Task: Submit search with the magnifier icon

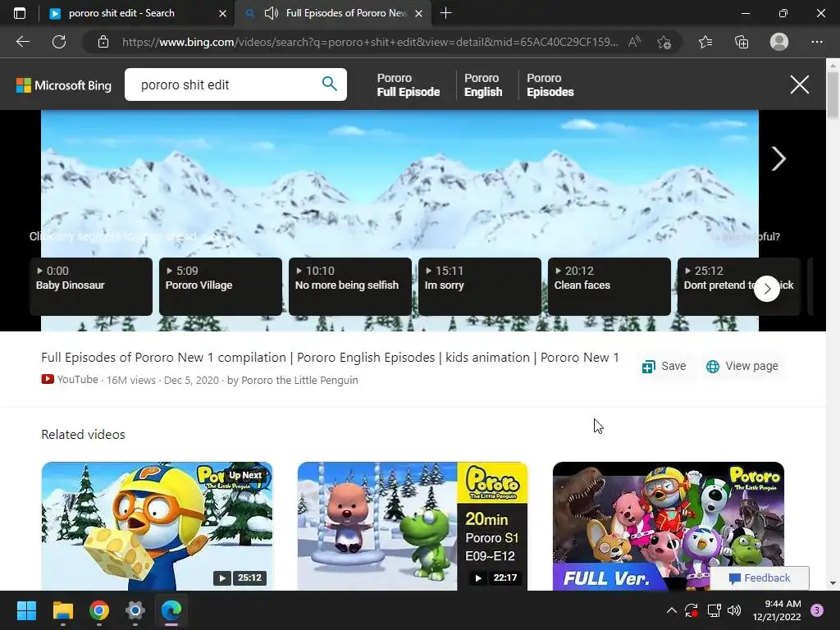Action: 329,84
